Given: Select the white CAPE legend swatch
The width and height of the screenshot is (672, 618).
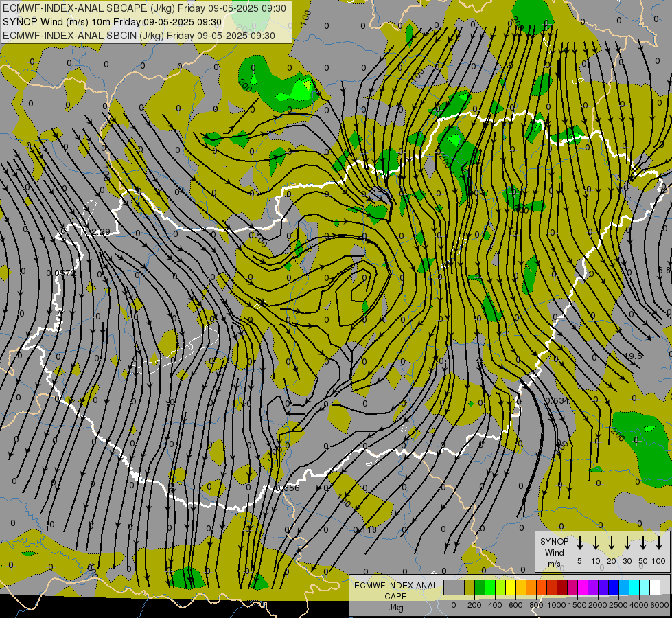Looking at the screenshot, I should point(656,587).
